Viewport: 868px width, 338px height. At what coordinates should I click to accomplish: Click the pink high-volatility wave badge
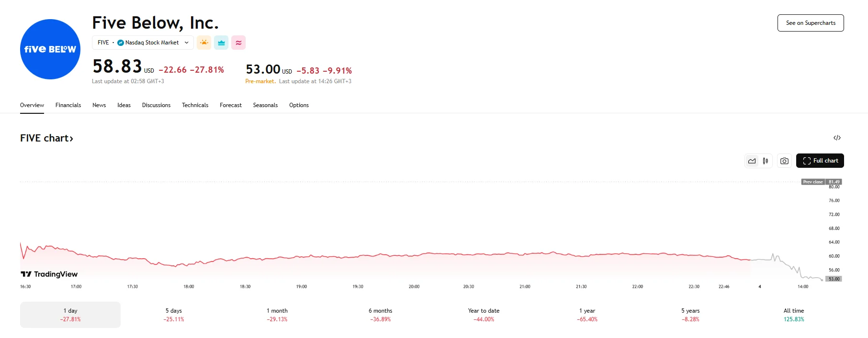click(x=238, y=43)
